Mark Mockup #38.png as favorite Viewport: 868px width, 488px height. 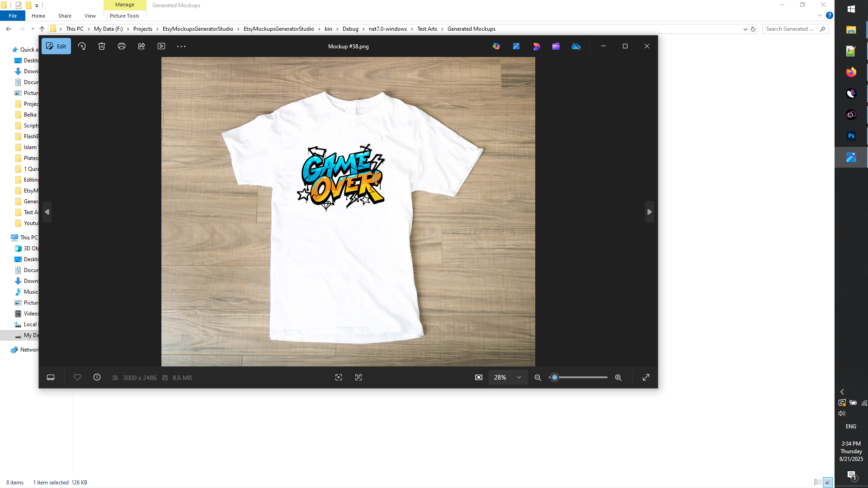(x=77, y=377)
